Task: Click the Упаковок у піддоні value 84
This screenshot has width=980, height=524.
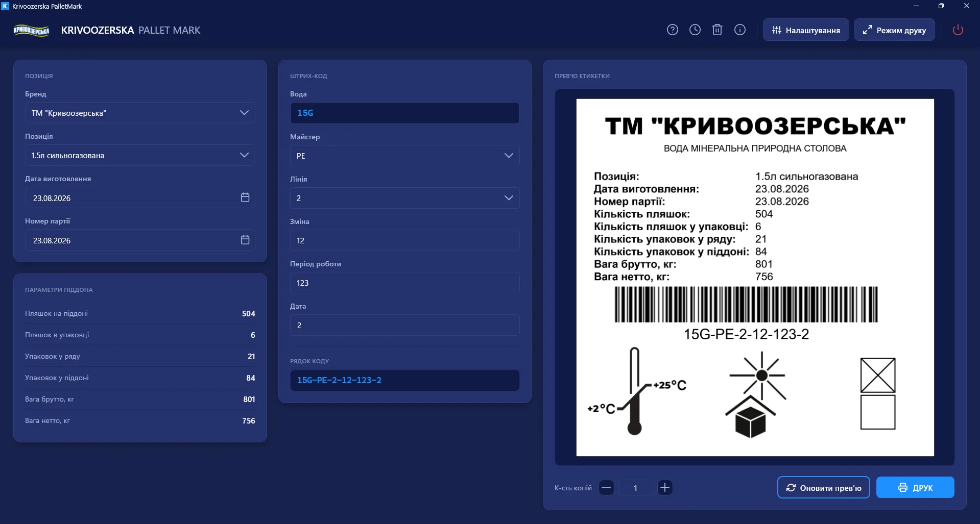Action: click(x=250, y=378)
